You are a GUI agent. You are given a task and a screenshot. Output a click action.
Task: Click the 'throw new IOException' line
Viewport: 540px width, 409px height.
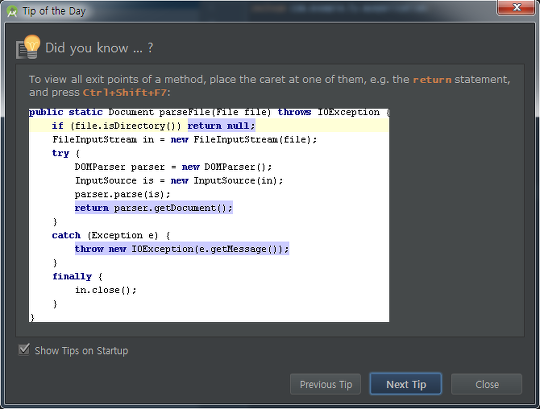pyautogui.click(x=182, y=249)
